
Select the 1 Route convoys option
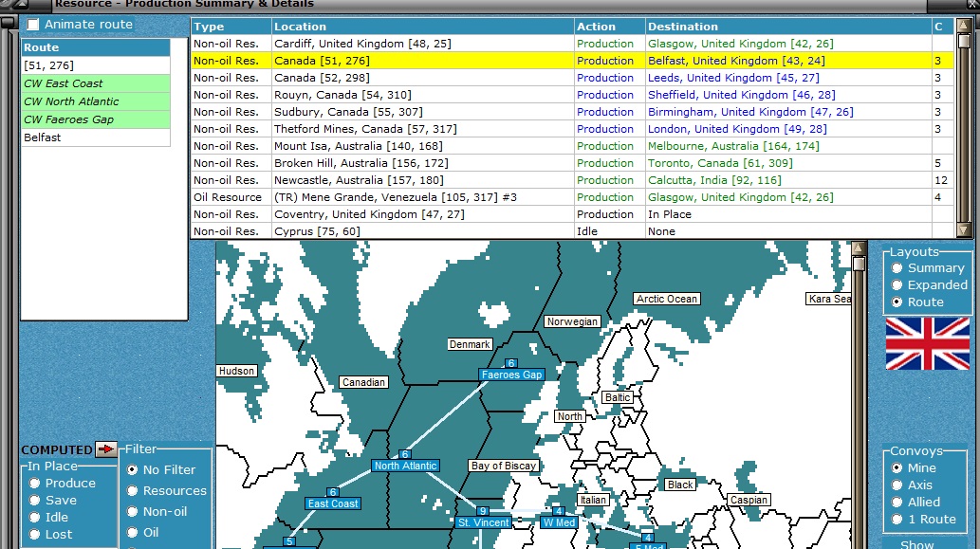[x=897, y=519]
